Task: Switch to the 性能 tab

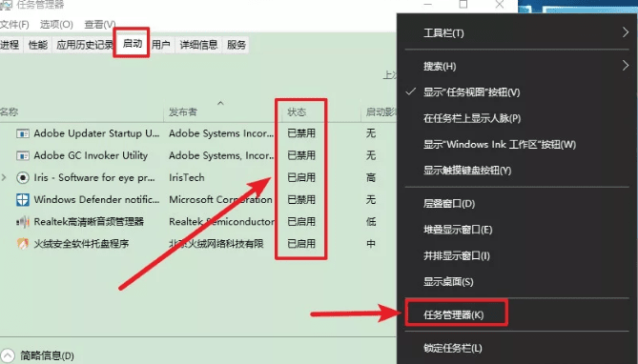Action: click(38, 45)
